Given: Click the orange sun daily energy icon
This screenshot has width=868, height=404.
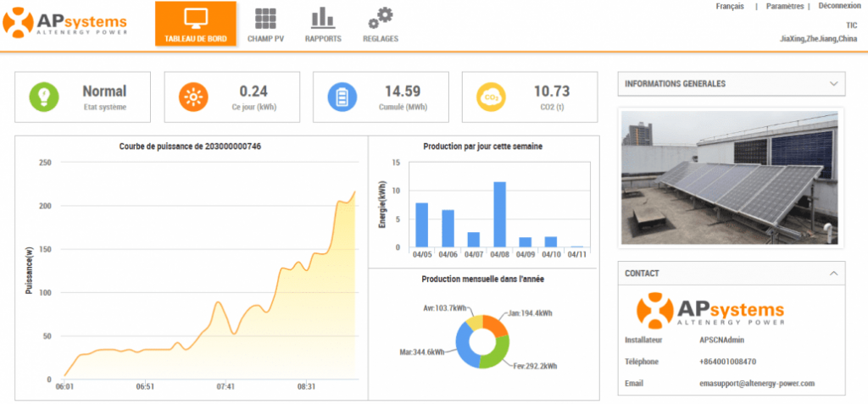Looking at the screenshot, I should click(192, 97).
